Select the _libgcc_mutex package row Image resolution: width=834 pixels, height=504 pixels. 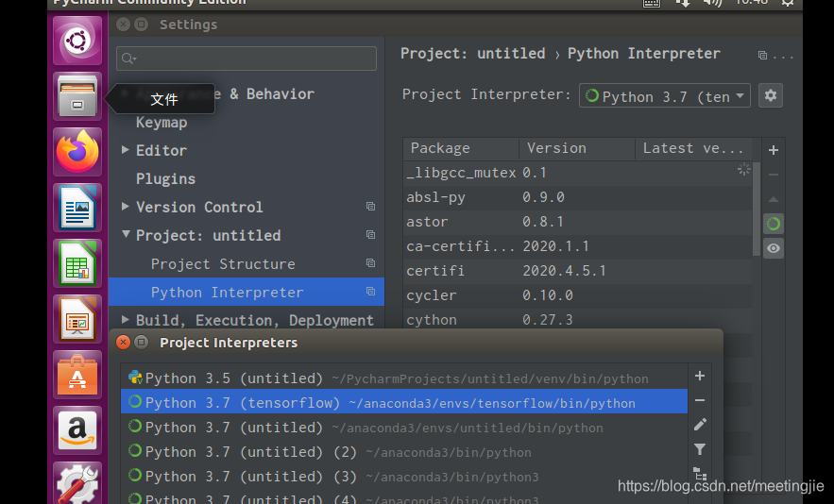578,173
